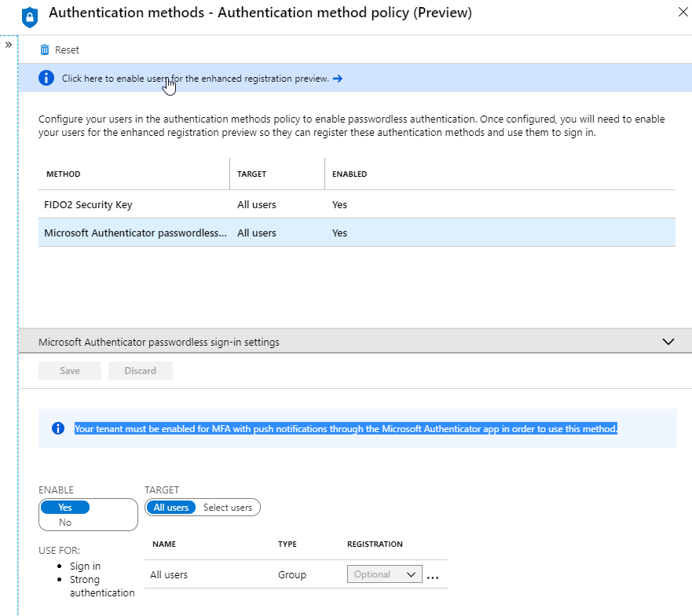Sort by ENABLED column header
This screenshot has width=692, height=616.
(x=350, y=174)
